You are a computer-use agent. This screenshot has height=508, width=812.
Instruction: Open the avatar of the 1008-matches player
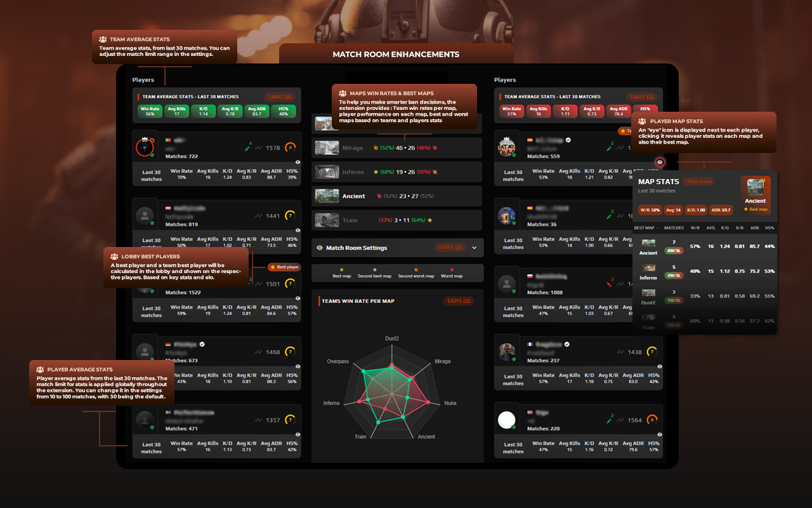pyautogui.click(x=507, y=284)
